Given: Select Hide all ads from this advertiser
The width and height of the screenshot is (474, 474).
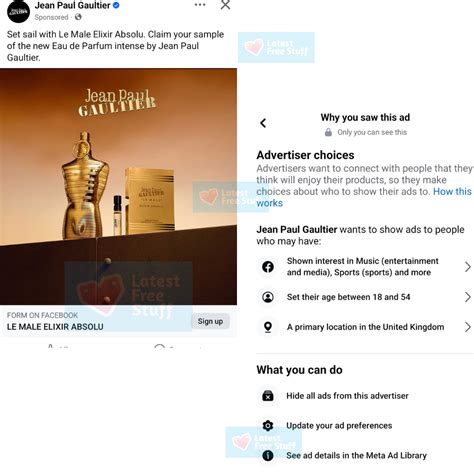Looking at the screenshot, I should point(347,396).
